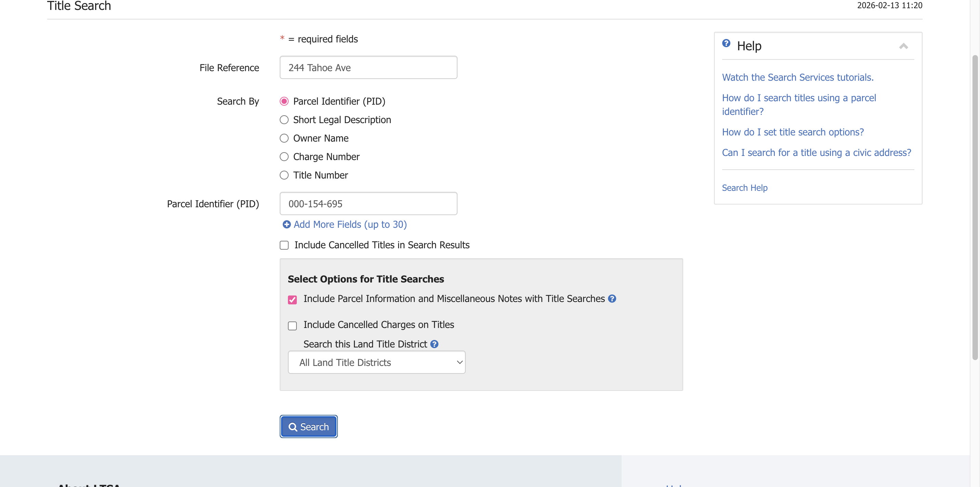This screenshot has height=487, width=980.
Task: Open the All Land Title Districts dropdown
Action: [376, 362]
